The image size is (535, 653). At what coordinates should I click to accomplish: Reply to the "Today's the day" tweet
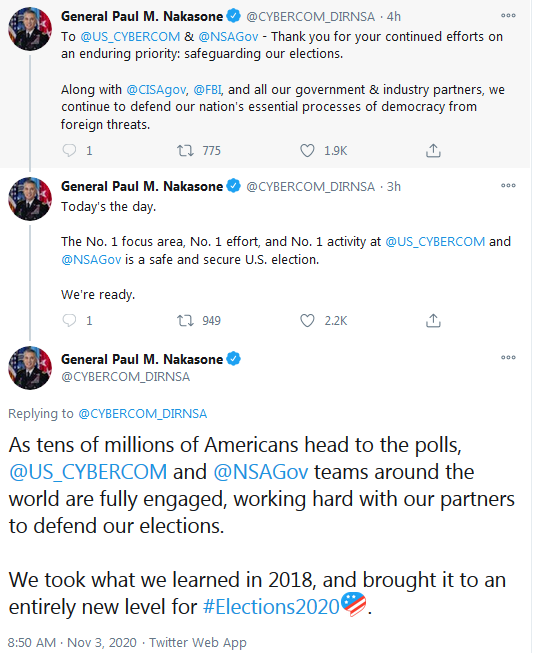69,320
